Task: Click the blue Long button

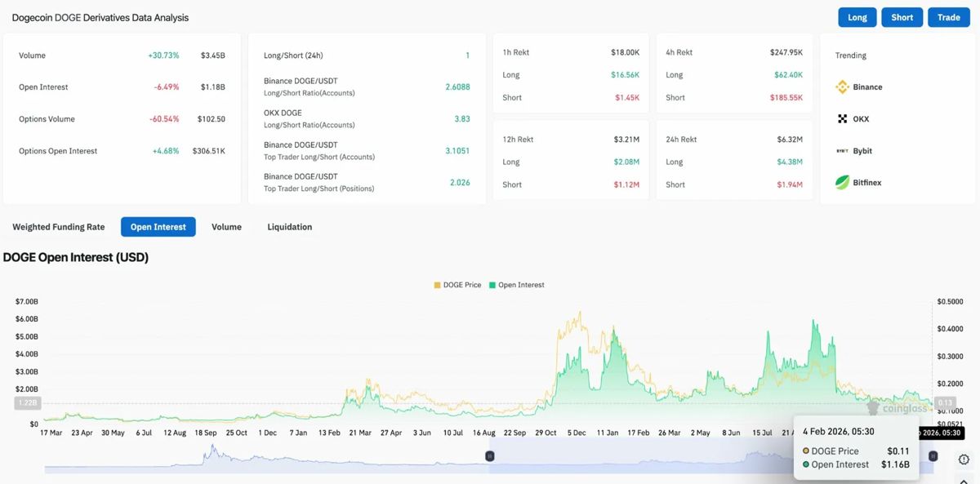Action: click(x=857, y=17)
